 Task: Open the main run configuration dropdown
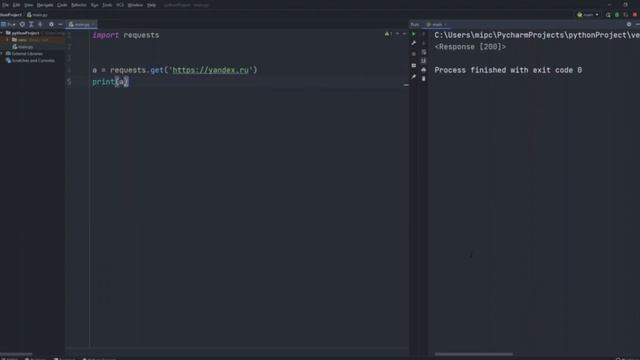(x=588, y=15)
